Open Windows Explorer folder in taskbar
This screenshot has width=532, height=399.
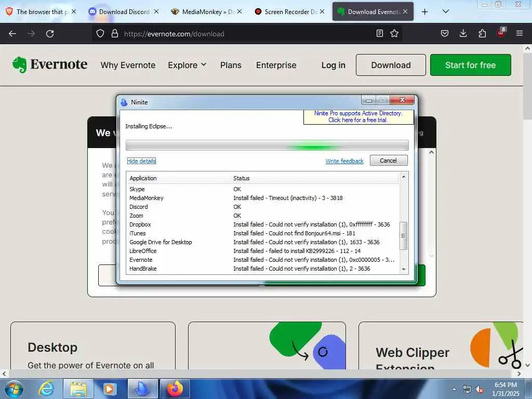78,389
